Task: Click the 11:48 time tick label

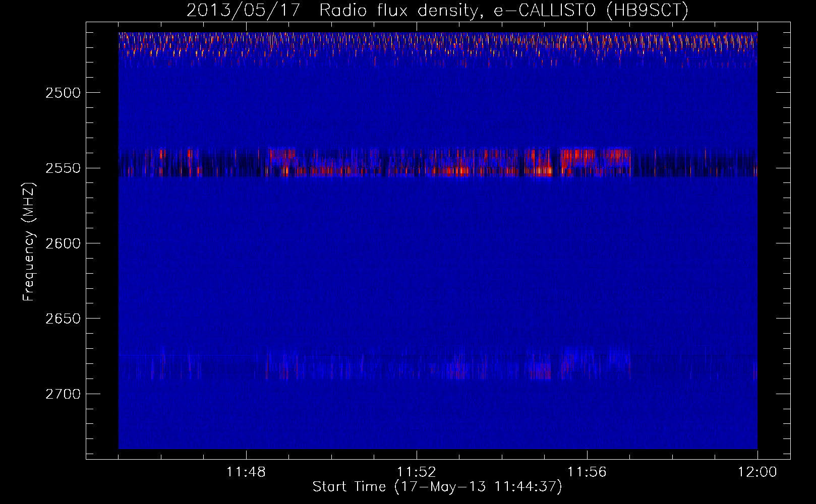Action: click(246, 472)
